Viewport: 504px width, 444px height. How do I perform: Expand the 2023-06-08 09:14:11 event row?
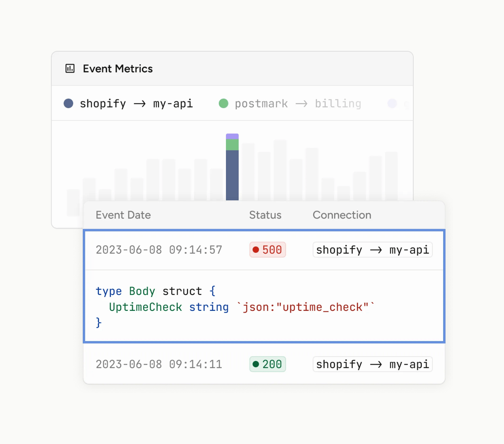tap(160, 364)
